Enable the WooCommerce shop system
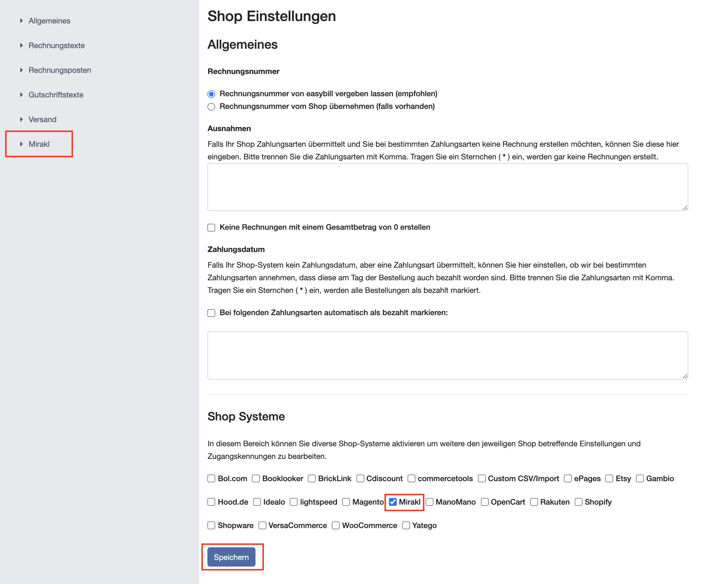This screenshot has height=584, width=728. pyautogui.click(x=336, y=526)
